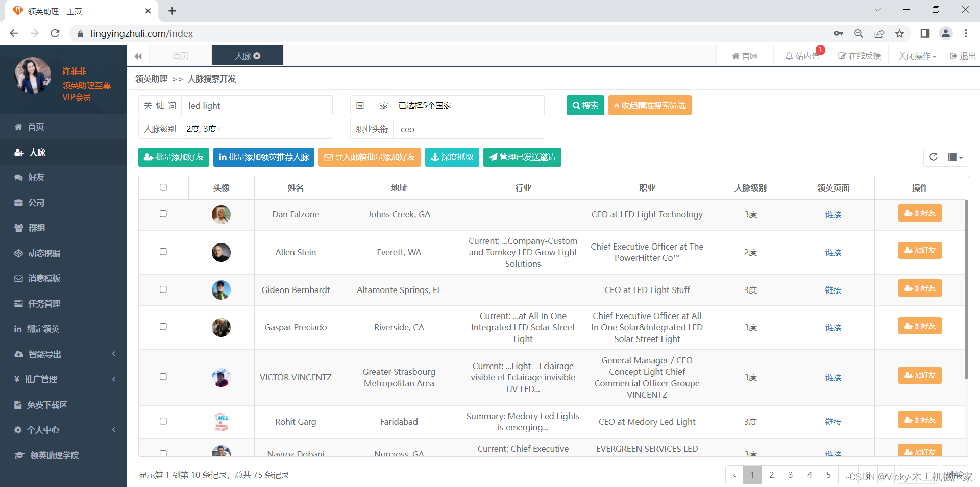Open 领英助理学院 in the sidebar
This screenshot has width=980, height=487.
pos(63,455)
